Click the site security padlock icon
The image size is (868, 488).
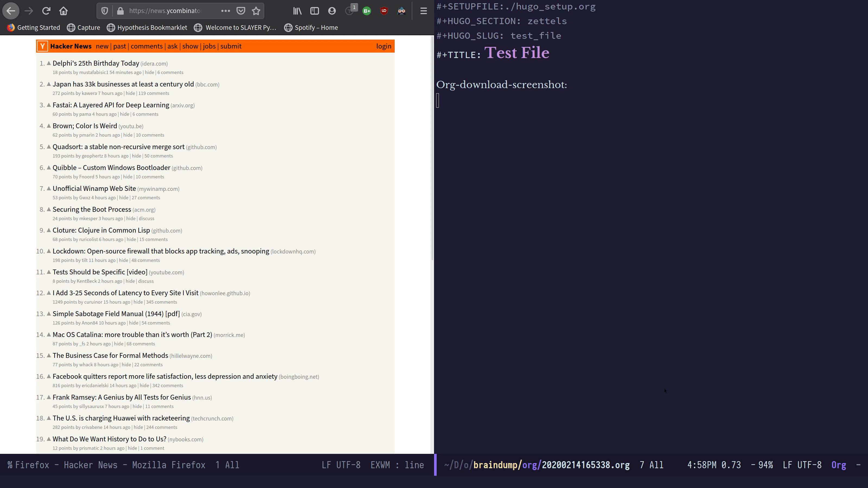click(120, 11)
